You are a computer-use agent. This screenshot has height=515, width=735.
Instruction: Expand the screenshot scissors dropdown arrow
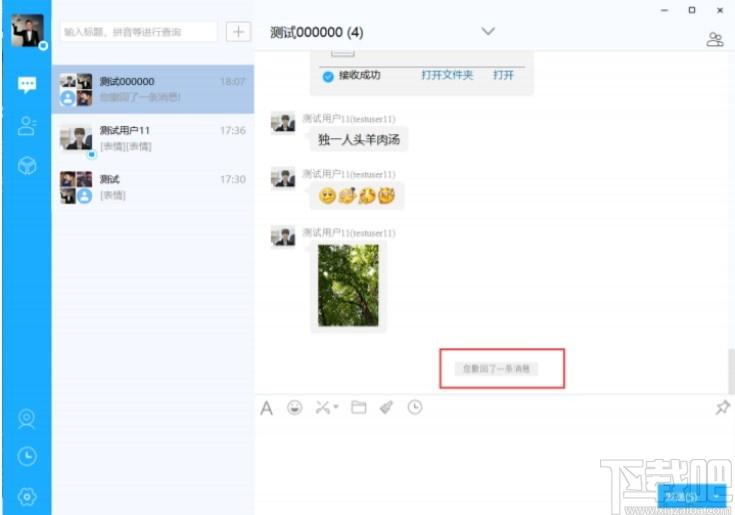pyautogui.click(x=336, y=407)
